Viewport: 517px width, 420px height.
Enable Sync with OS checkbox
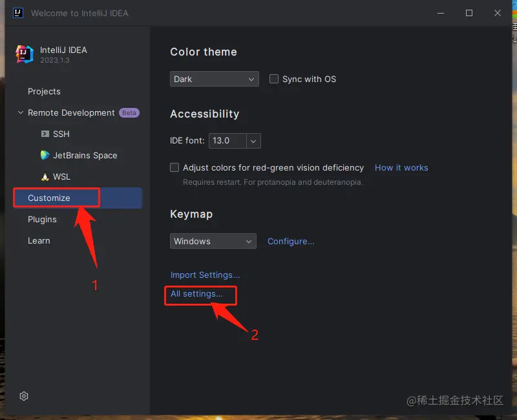click(273, 79)
